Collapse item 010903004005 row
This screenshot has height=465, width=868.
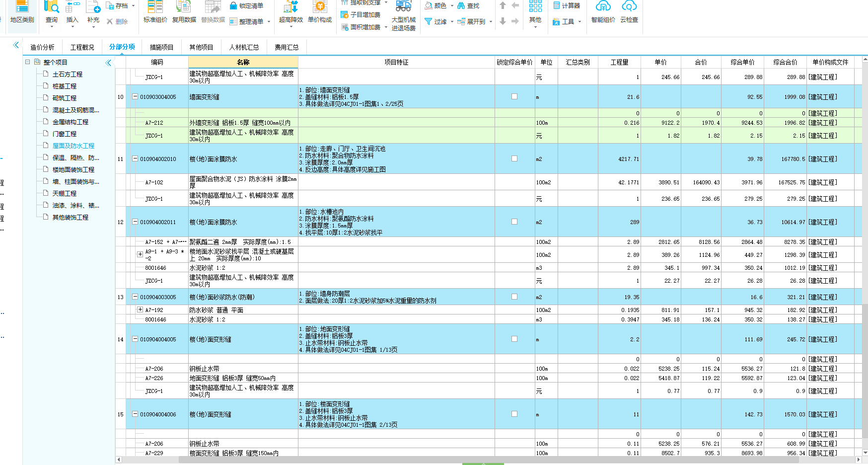pos(135,96)
